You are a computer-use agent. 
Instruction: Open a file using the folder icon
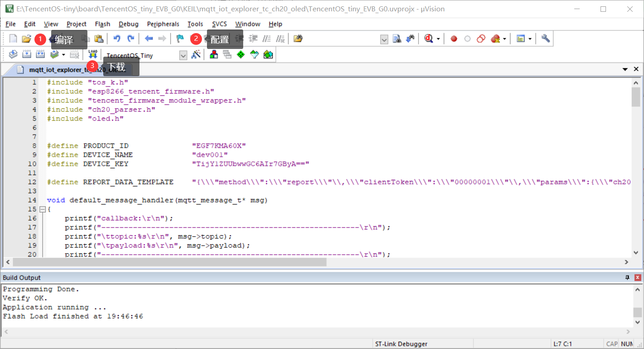pos(26,39)
